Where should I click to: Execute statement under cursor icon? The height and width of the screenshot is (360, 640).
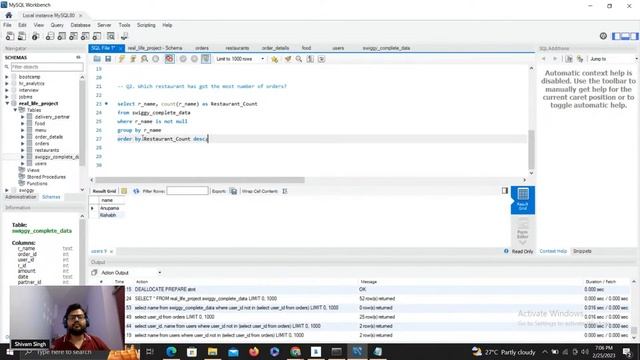click(x=133, y=59)
